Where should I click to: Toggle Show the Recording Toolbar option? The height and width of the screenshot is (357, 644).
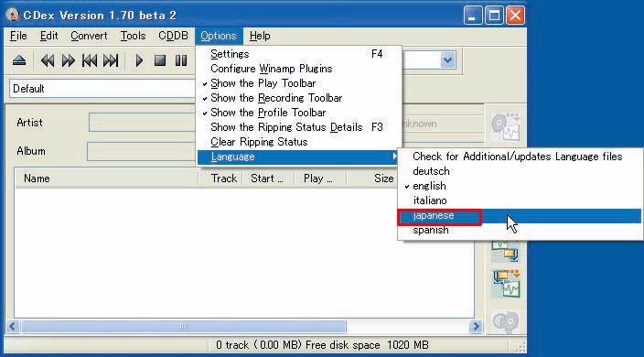[298, 98]
